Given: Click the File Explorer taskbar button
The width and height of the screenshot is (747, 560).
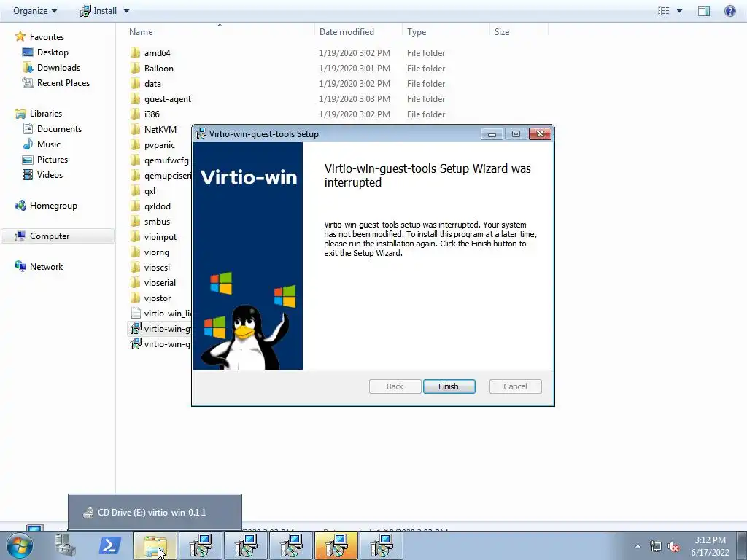Looking at the screenshot, I should click(155, 545).
